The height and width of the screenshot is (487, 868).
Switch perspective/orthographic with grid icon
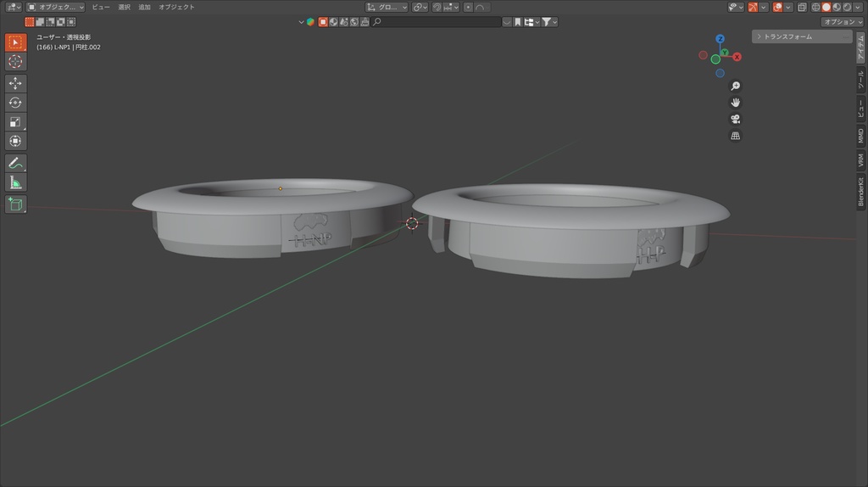pyautogui.click(x=735, y=136)
